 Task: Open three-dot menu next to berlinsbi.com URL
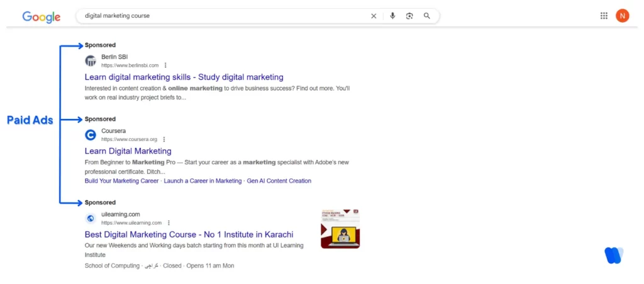pos(165,65)
